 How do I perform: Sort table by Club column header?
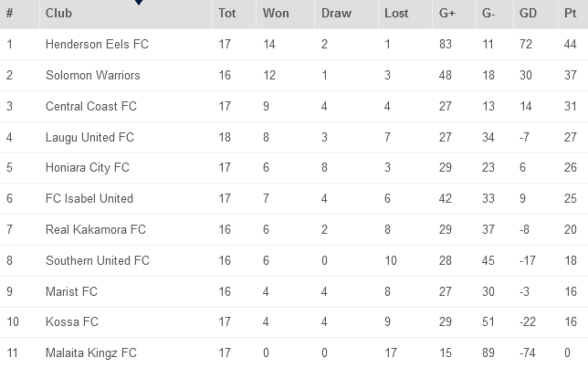click(58, 14)
